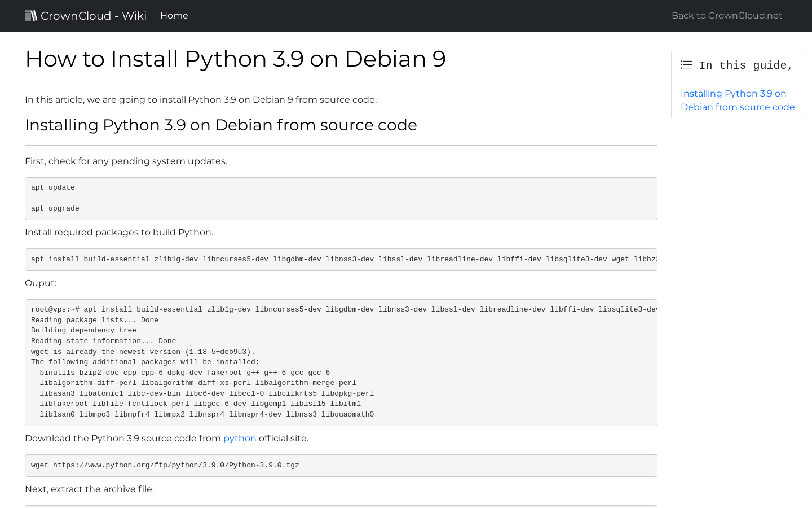Open the CrownCloud - Wiki brand link
The width and height of the screenshot is (812, 508).
tap(86, 16)
